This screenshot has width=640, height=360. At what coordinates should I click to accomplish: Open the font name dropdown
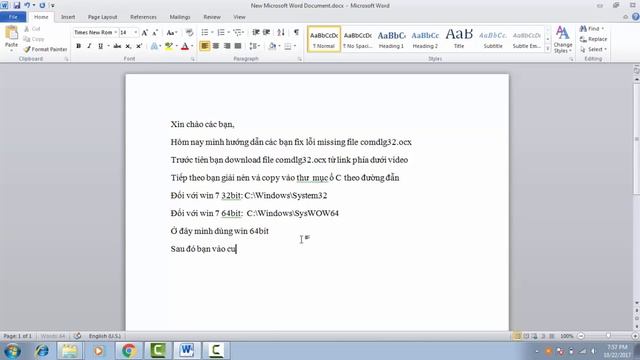pos(116,32)
